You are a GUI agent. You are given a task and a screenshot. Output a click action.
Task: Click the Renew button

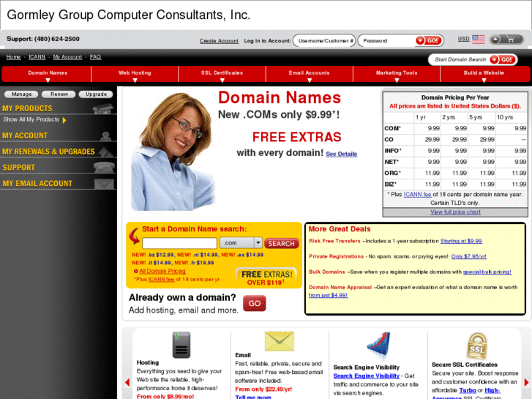pyautogui.click(x=59, y=94)
